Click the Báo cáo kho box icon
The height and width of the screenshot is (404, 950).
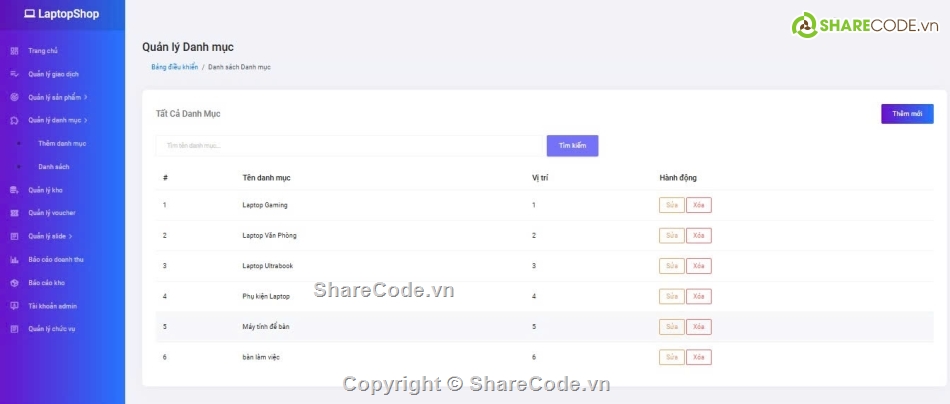[x=15, y=283]
